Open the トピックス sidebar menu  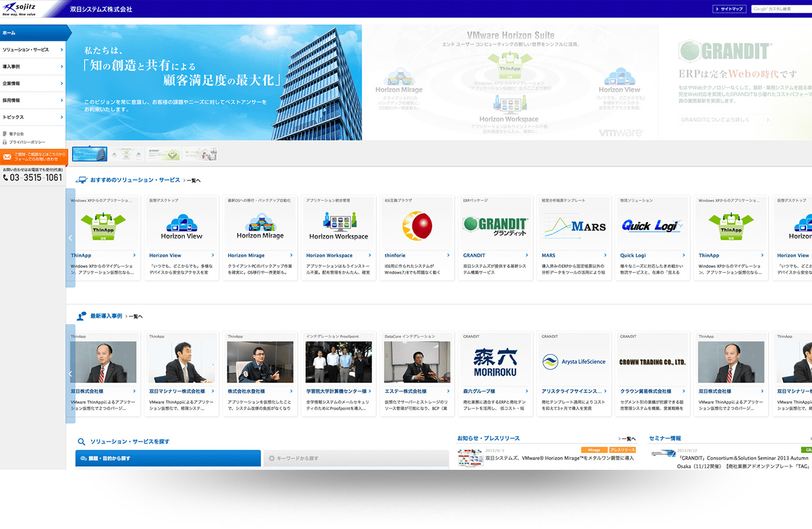32,117
